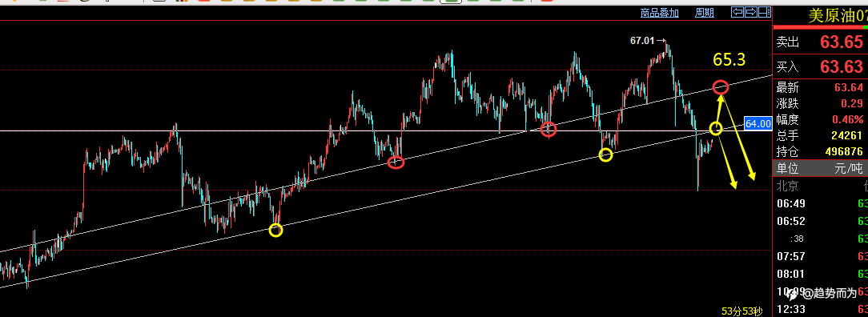Click the 单位 元/吨 row
This screenshot has height=317, width=868.
[821, 169]
